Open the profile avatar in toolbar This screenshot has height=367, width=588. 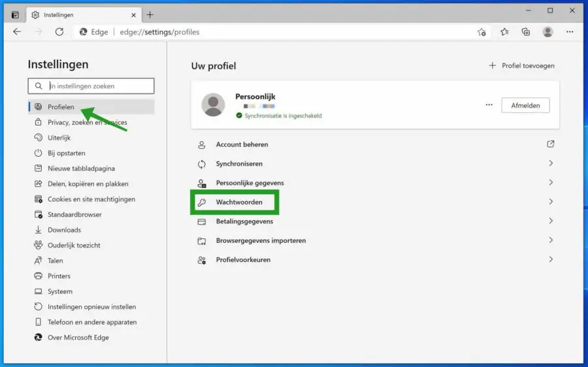click(548, 32)
